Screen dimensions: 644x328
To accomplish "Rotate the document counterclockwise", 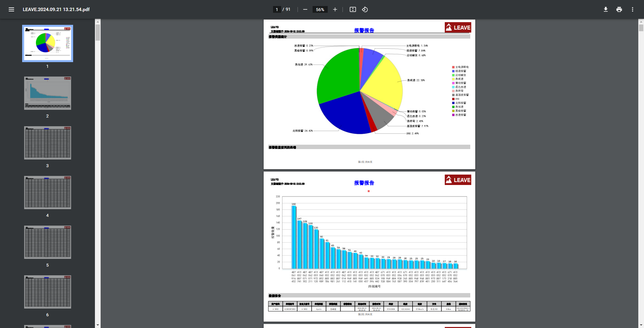I will tap(365, 9).
